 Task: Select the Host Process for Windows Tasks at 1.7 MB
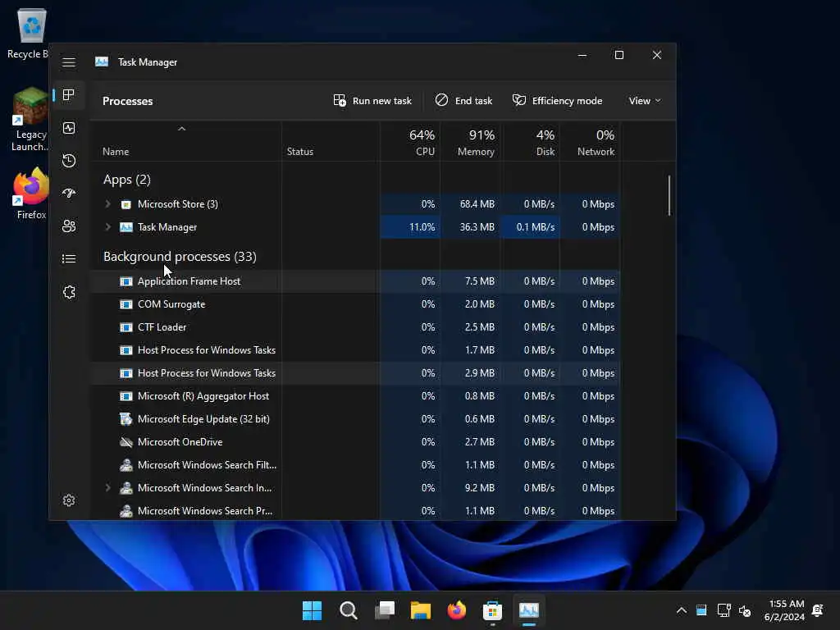coord(354,350)
